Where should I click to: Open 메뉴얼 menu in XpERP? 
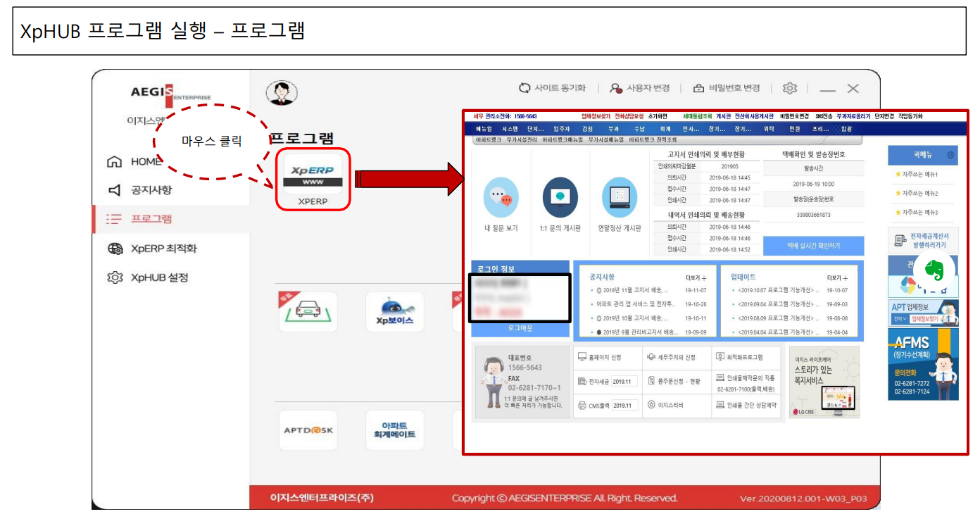[x=484, y=129]
